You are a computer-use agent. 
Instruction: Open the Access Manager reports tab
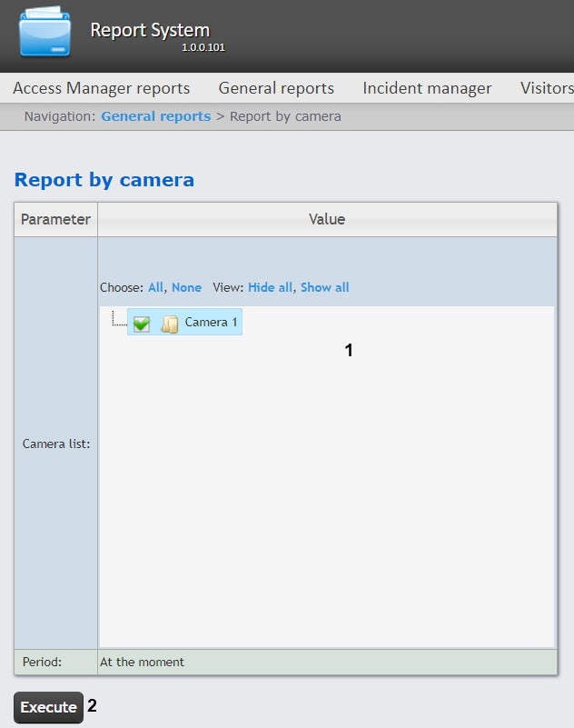coord(102,88)
